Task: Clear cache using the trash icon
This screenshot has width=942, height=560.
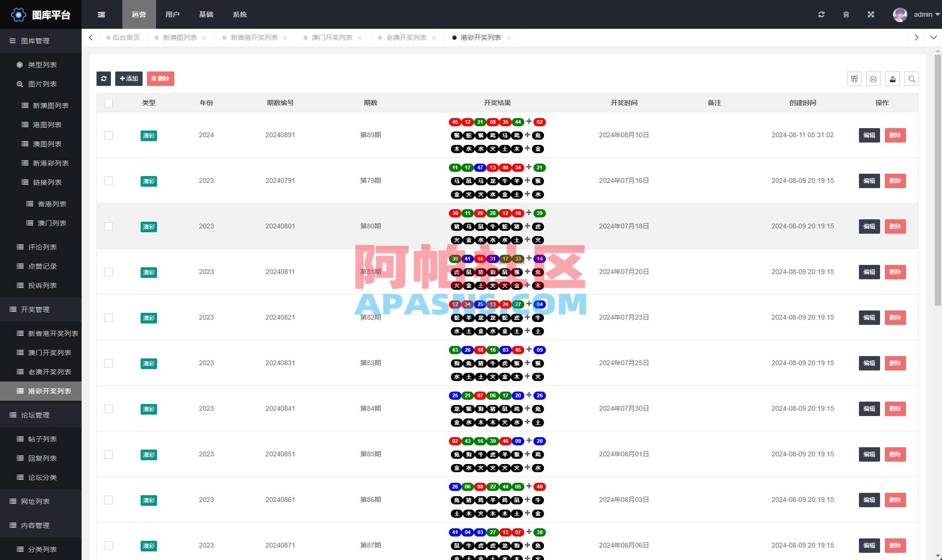Action: coord(846,14)
